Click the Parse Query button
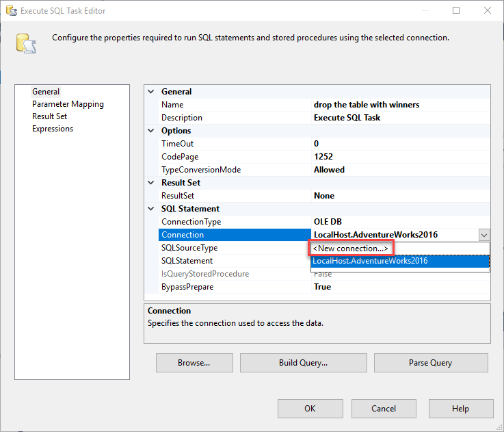This screenshot has width=504, height=432. point(431,363)
